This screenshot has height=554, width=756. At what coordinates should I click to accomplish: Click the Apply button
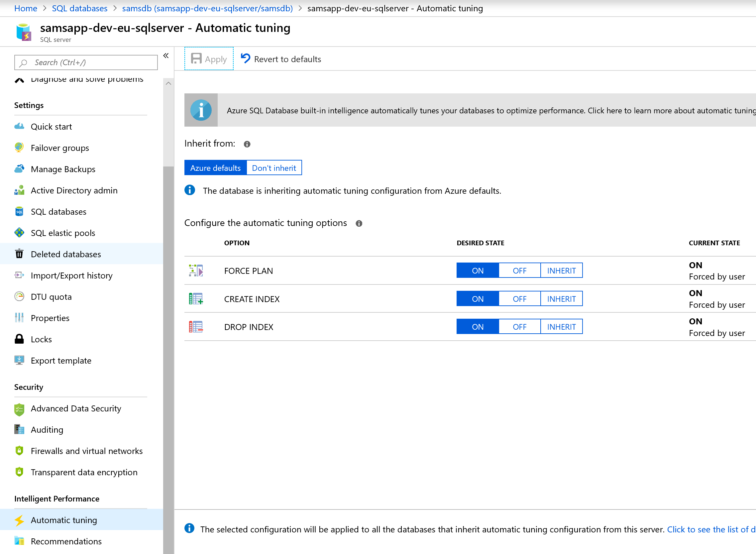[209, 59]
